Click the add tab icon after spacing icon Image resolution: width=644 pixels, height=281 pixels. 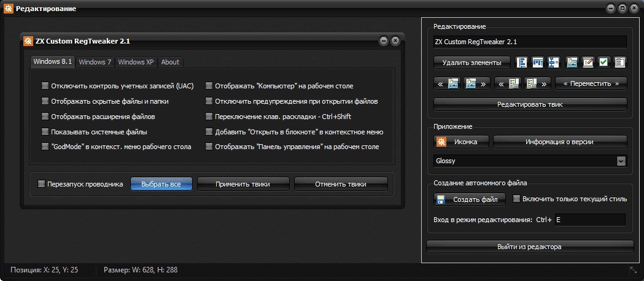coord(572,63)
